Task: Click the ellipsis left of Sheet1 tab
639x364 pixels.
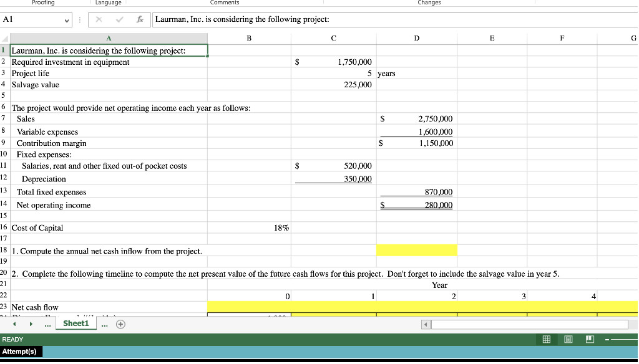Action: pyautogui.click(x=47, y=325)
